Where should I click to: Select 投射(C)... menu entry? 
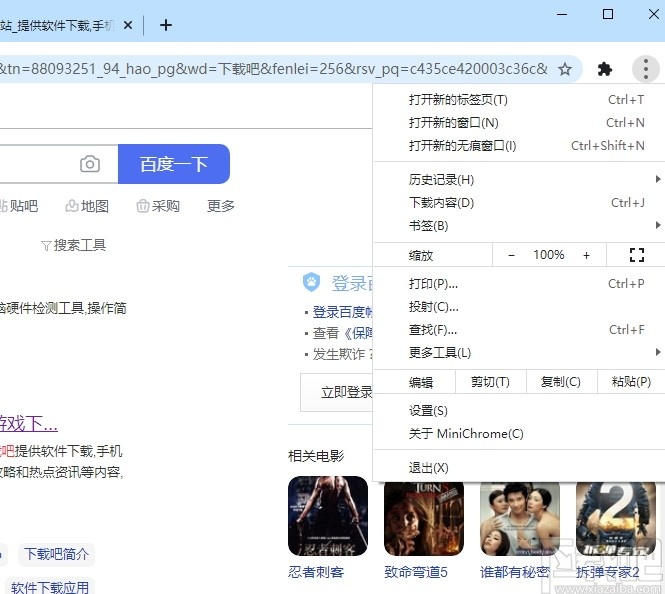coord(520,306)
